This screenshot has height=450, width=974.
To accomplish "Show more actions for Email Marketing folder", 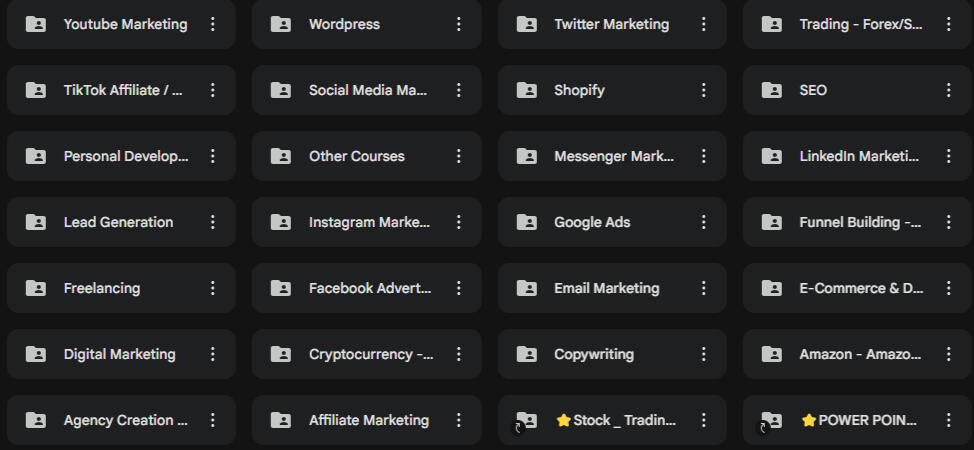I will 704,288.
